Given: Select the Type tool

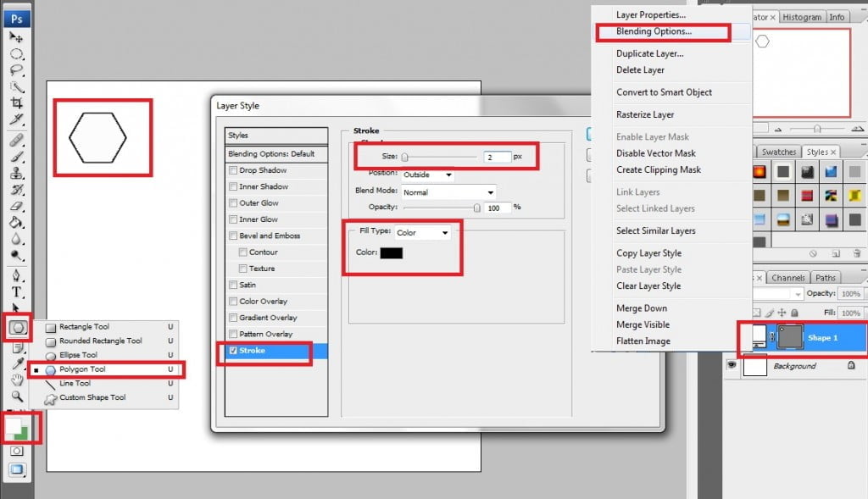Looking at the screenshot, I should tap(16, 292).
